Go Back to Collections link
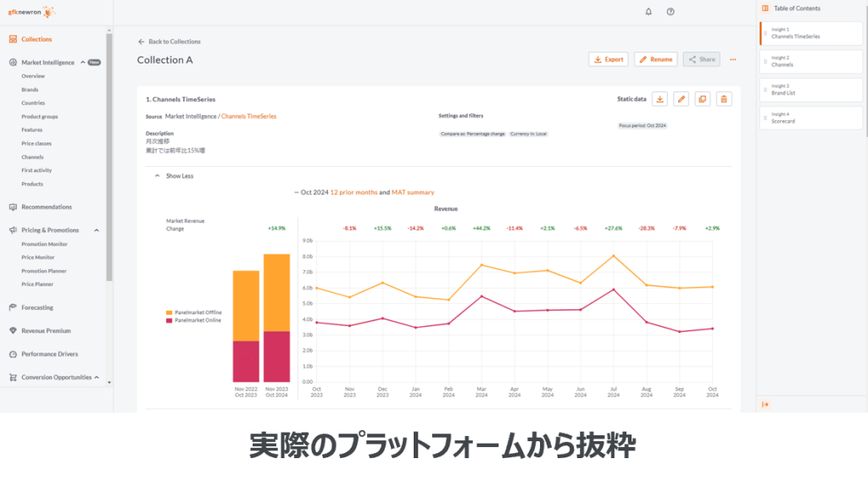This screenshot has width=868, height=481. pyautogui.click(x=175, y=41)
